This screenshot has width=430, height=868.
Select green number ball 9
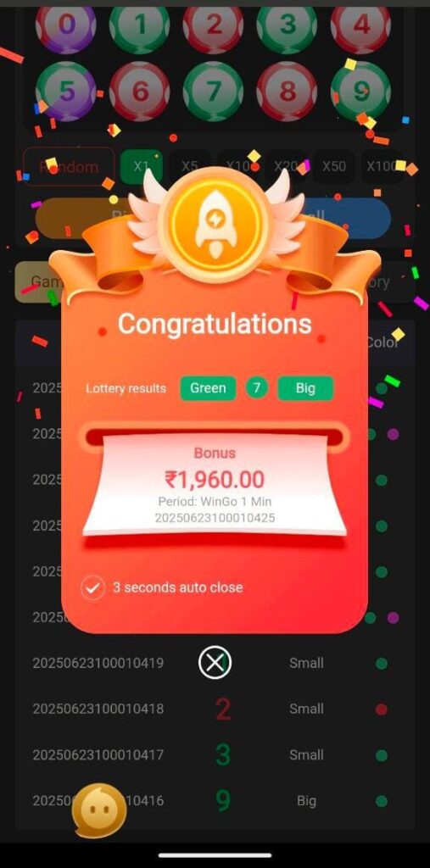point(360,92)
